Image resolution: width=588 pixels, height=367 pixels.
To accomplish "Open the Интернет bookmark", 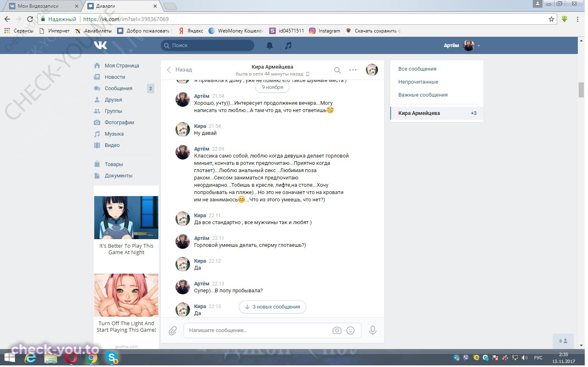I will click(x=55, y=31).
